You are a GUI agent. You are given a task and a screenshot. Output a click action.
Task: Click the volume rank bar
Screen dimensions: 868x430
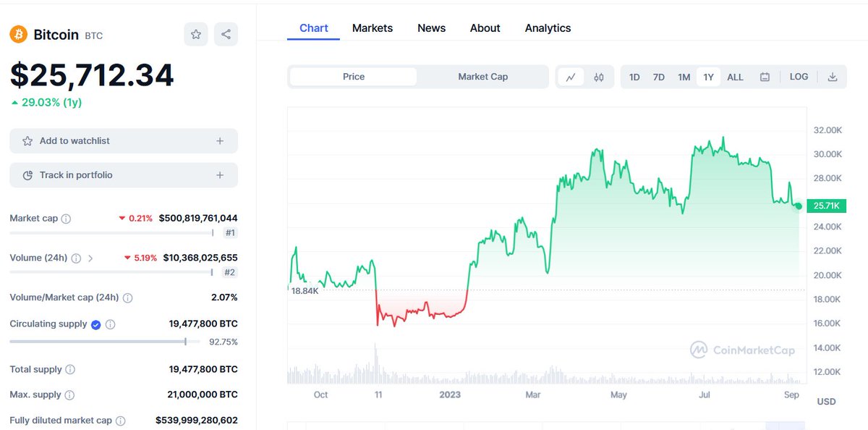(111, 272)
